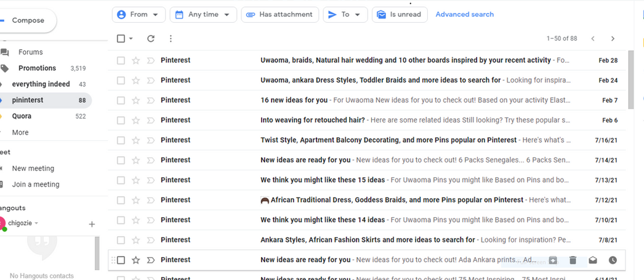This screenshot has height=280, width=644.
Task: Star the 7/14/21 New ideas email
Action: pos(135,160)
